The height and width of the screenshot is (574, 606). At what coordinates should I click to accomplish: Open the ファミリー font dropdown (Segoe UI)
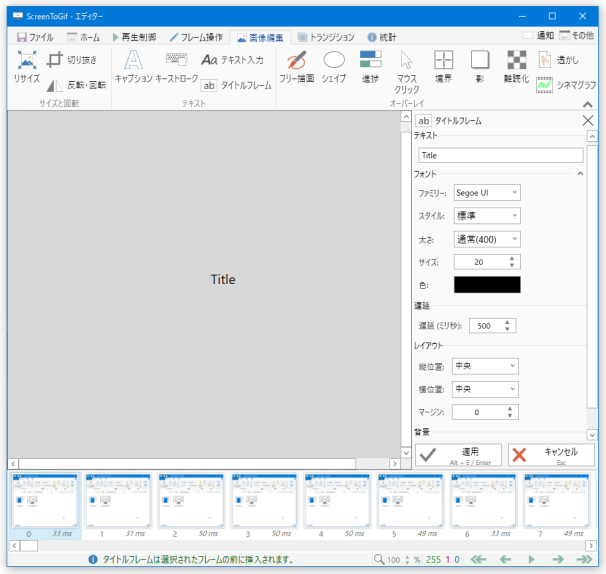pos(486,192)
